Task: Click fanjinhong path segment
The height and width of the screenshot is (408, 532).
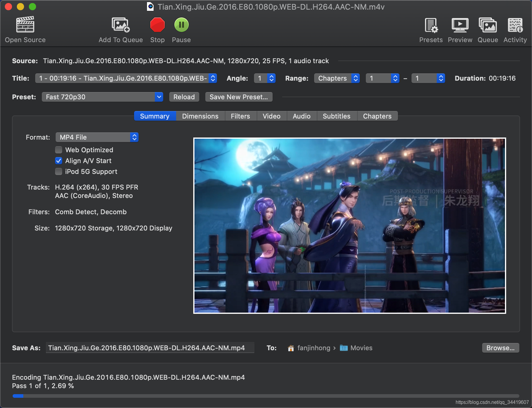Action: point(314,348)
